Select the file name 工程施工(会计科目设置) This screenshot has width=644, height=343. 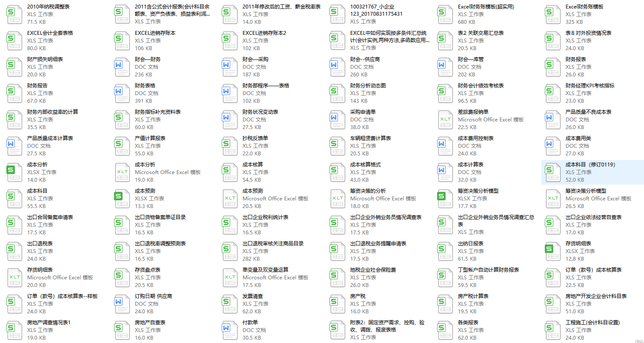pyautogui.click(x=593, y=323)
